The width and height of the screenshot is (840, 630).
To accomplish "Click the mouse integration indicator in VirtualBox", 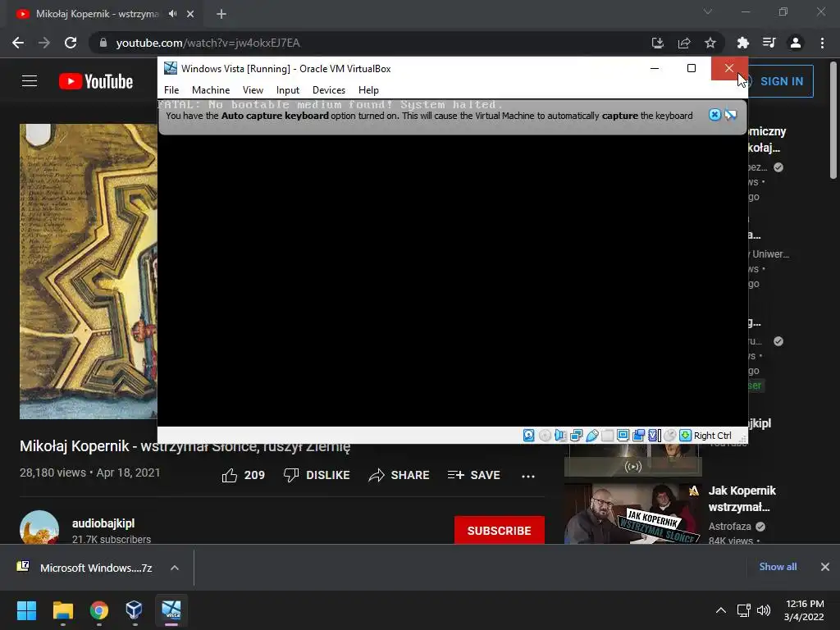I will coord(669,436).
